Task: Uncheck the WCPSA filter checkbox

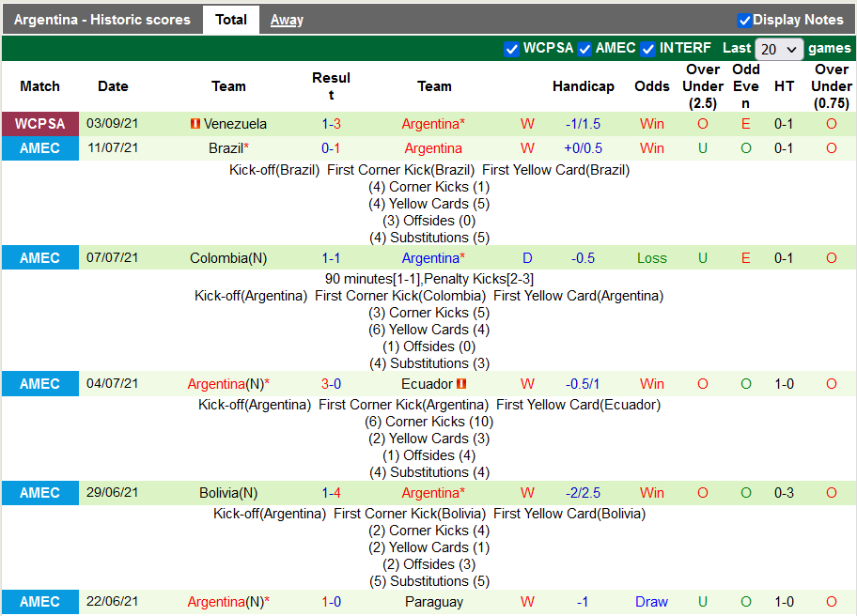Action: 511,49
